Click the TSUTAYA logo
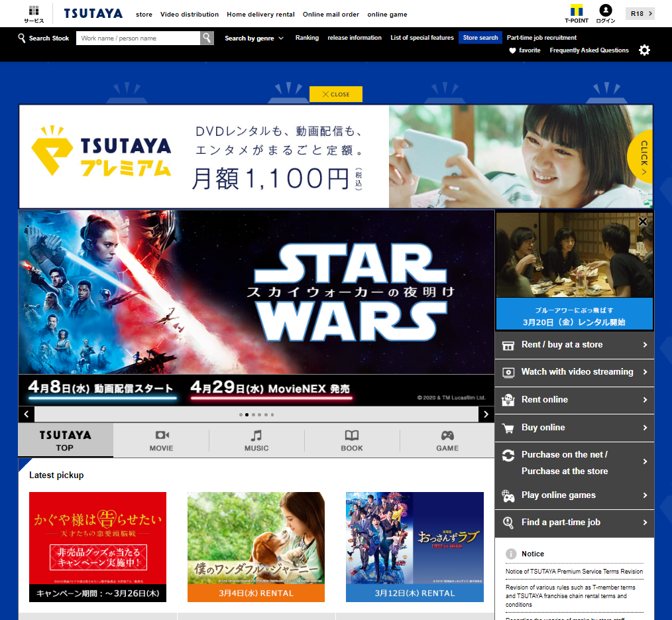The width and height of the screenshot is (672, 620). [x=93, y=14]
